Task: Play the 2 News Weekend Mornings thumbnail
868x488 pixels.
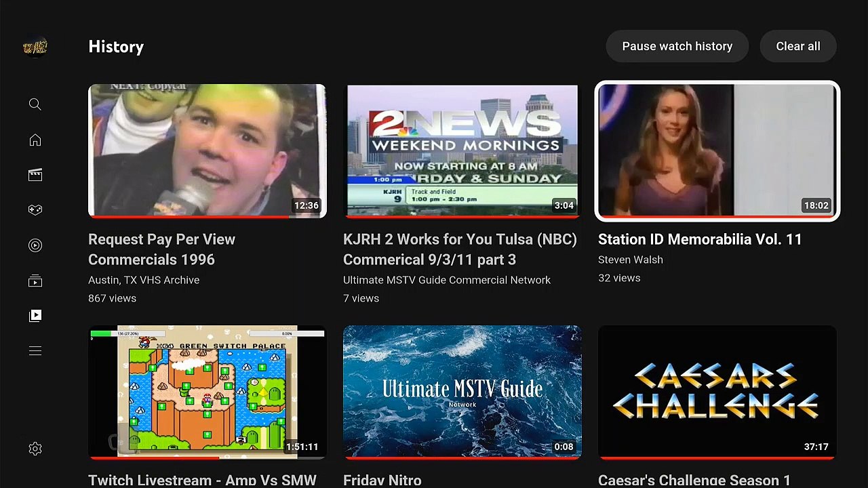Action: pyautogui.click(x=462, y=151)
